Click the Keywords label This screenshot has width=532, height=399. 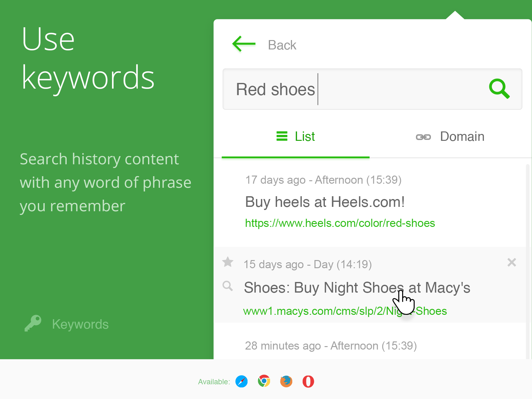point(80,325)
